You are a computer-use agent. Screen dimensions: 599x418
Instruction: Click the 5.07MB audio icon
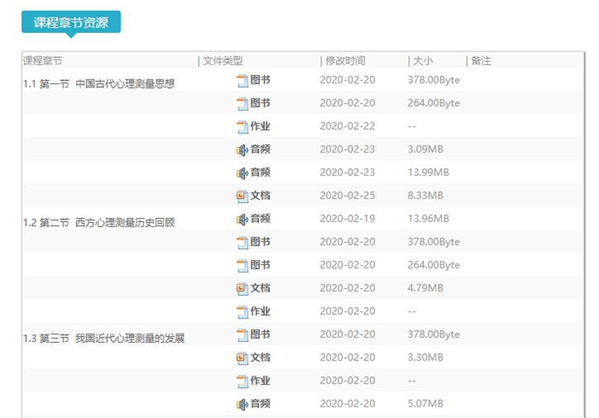click(242, 404)
